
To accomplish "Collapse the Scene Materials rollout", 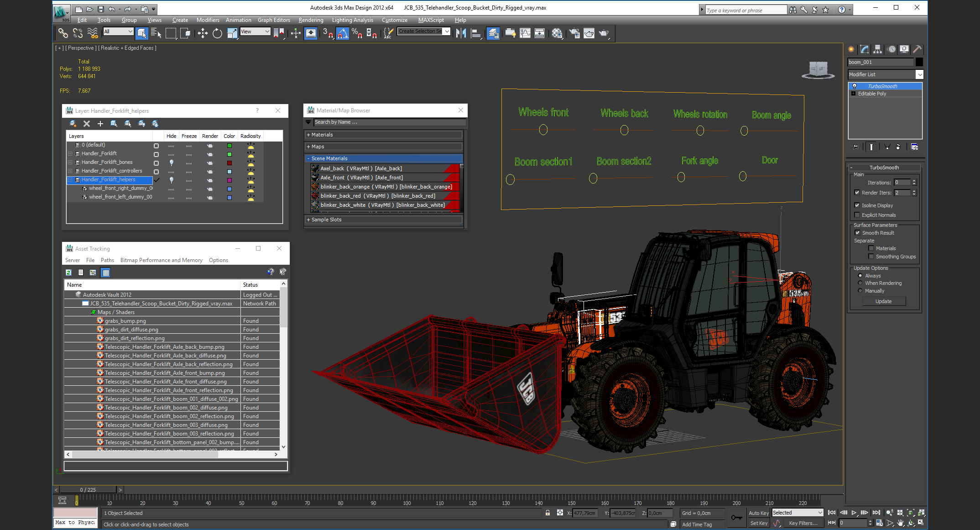I will (384, 158).
